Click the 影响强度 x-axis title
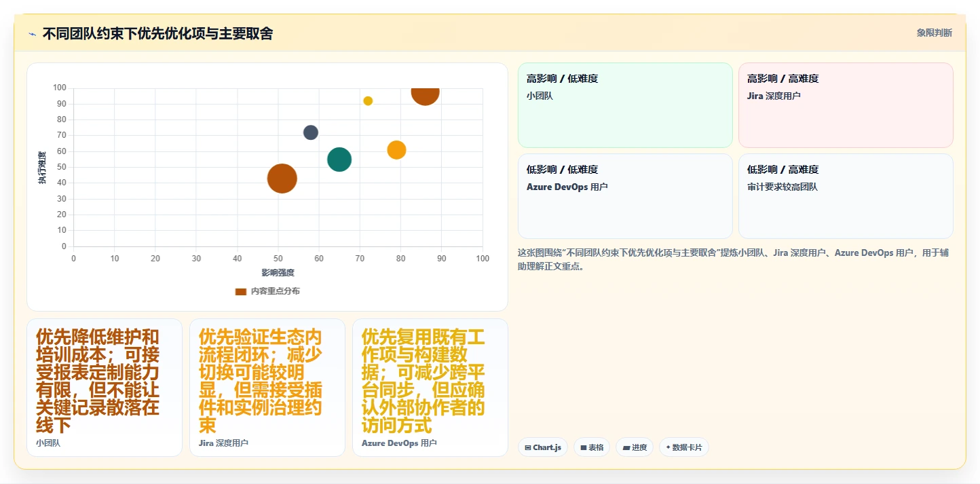The width and height of the screenshot is (980, 484). click(x=278, y=273)
